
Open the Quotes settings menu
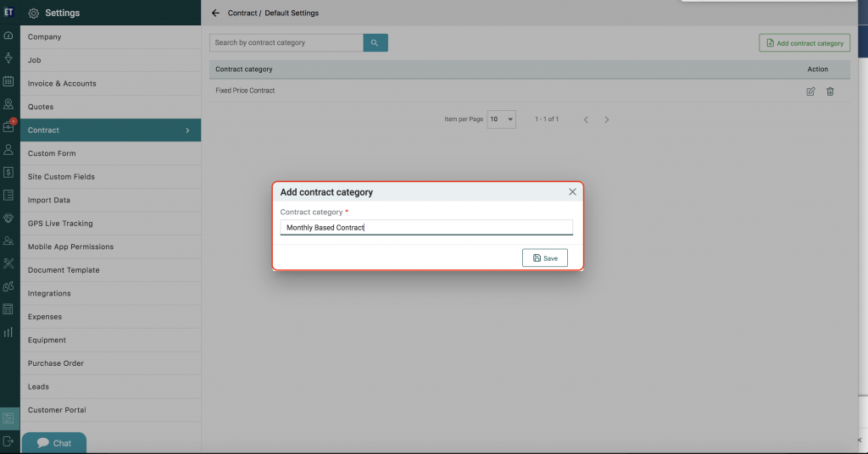pos(111,107)
